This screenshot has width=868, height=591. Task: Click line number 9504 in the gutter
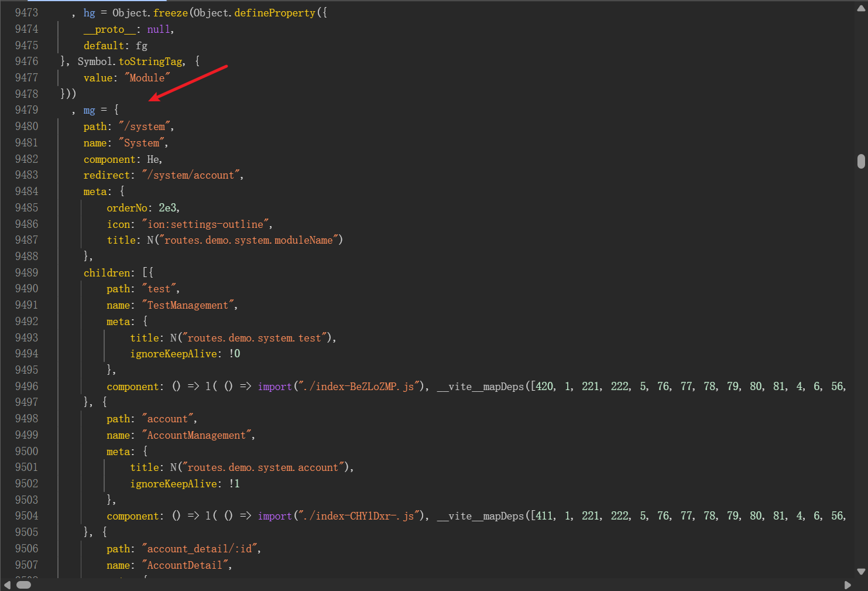tap(26, 516)
